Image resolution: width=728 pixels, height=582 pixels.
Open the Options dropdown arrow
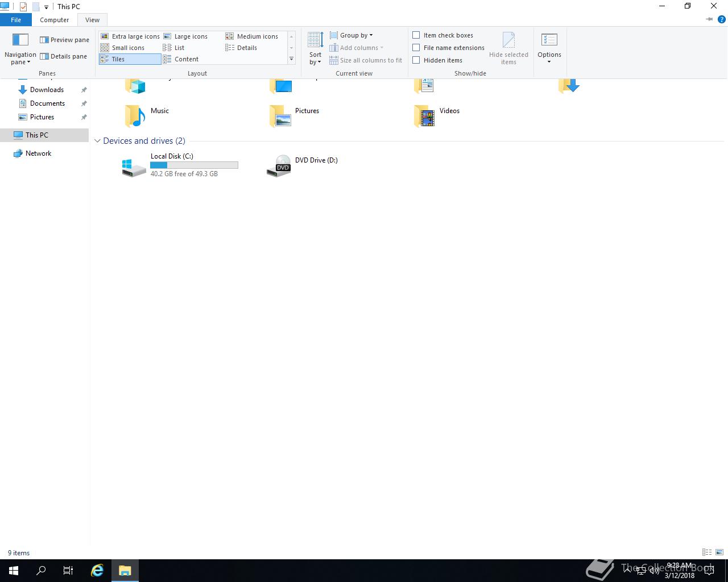[549, 62]
